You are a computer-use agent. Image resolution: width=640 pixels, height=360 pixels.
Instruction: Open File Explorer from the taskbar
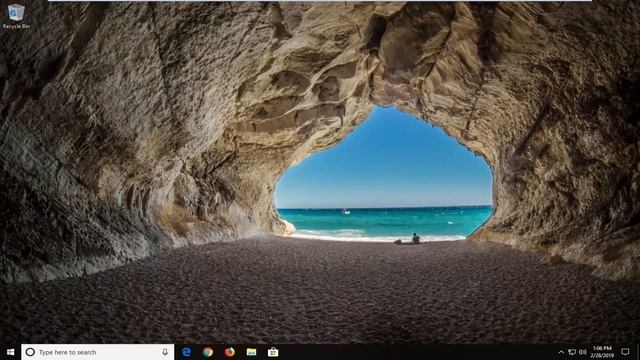point(251,352)
